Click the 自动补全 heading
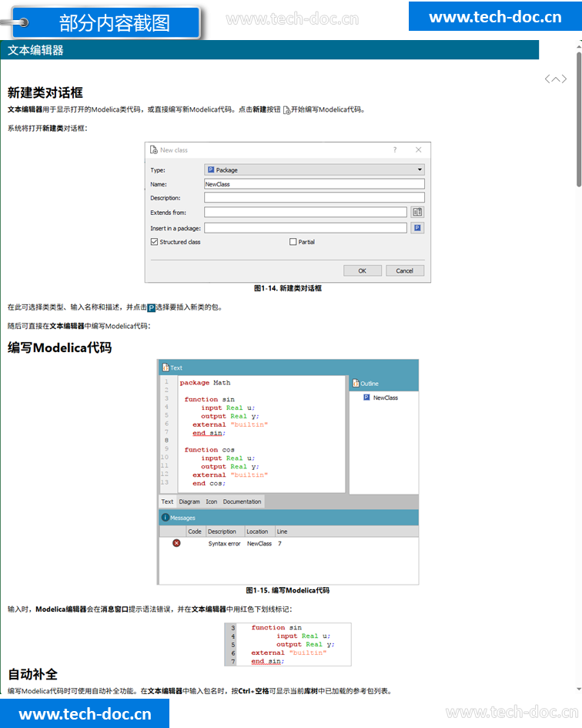This screenshot has width=582, height=728. (32, 674)
